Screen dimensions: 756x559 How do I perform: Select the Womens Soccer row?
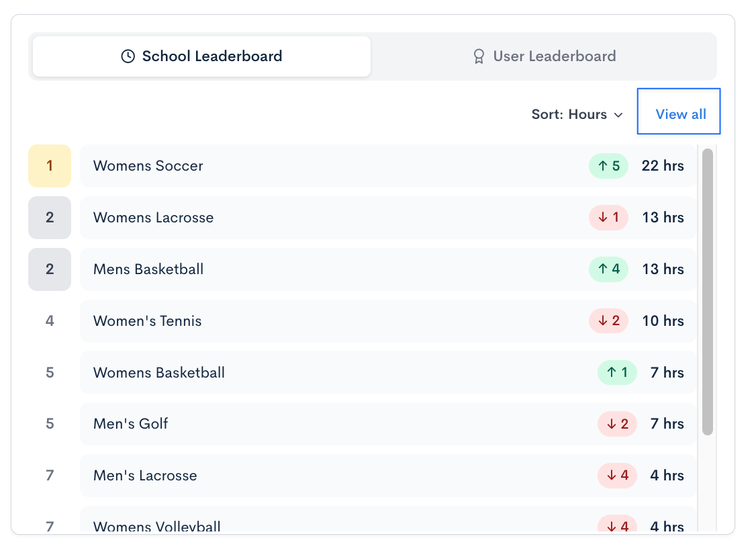tap(388, 166)
